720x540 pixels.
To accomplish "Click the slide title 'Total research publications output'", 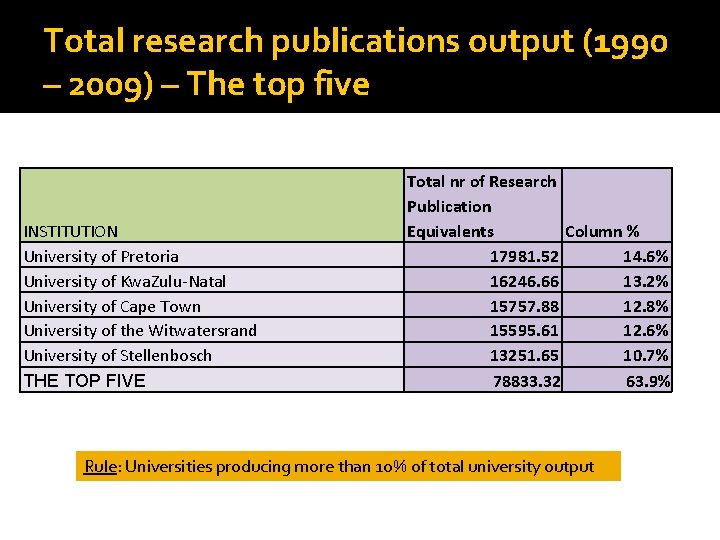I will tap(355, 62).
